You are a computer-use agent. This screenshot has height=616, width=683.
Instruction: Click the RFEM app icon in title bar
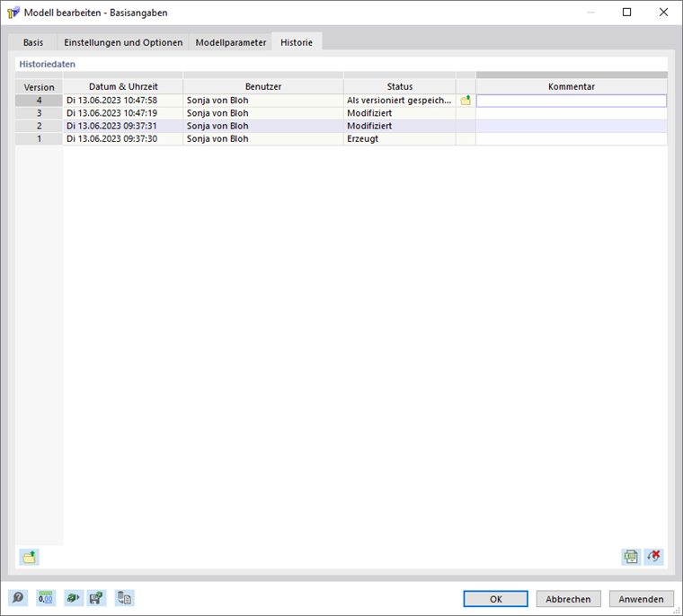coord(13,13)
